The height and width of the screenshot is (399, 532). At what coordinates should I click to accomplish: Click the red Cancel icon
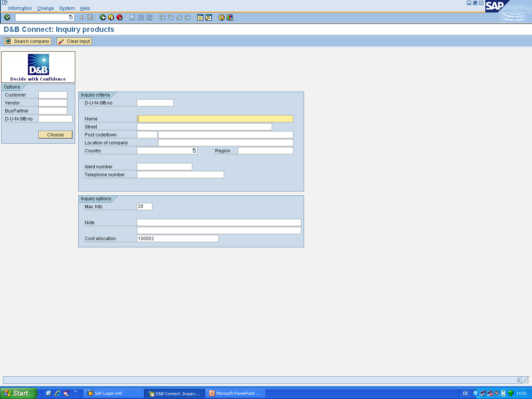120,17
